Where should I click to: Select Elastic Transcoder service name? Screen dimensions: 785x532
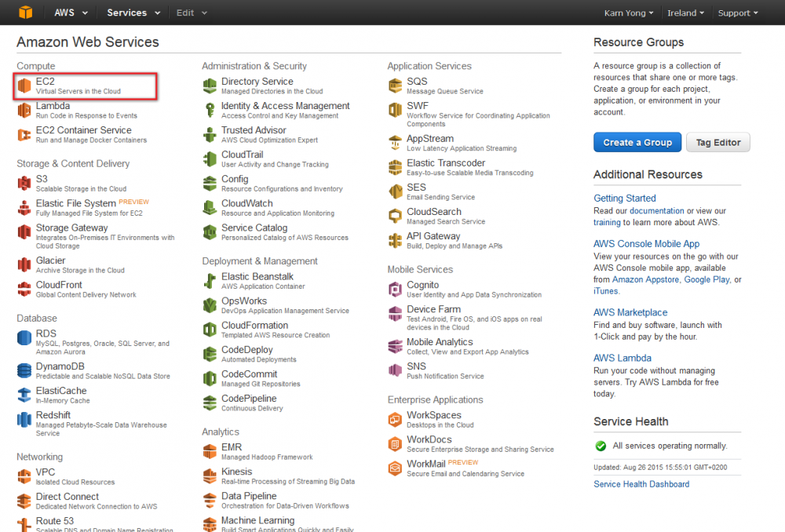[x=446, y=162]
